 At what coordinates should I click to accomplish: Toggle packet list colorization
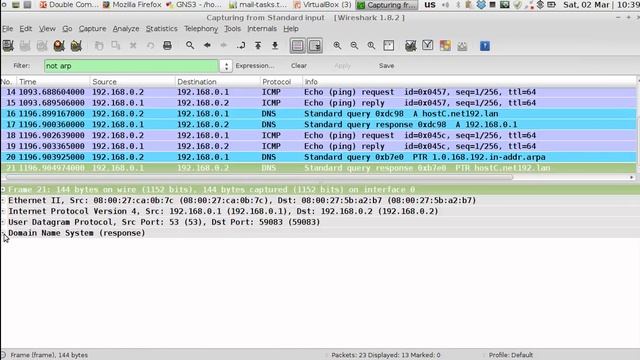(x=298, y=46)
